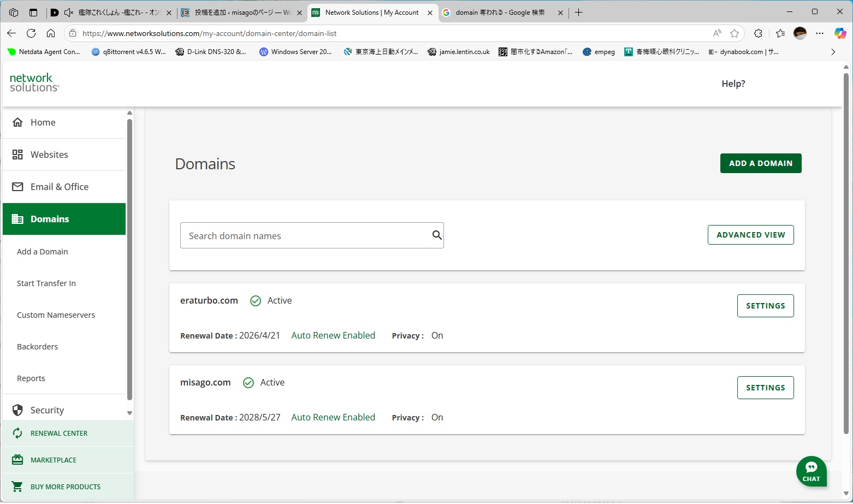Image resolution: width=853 pixels, height=504 pixels.
Task: Open the Copilot icon
Action: (840, 33)
